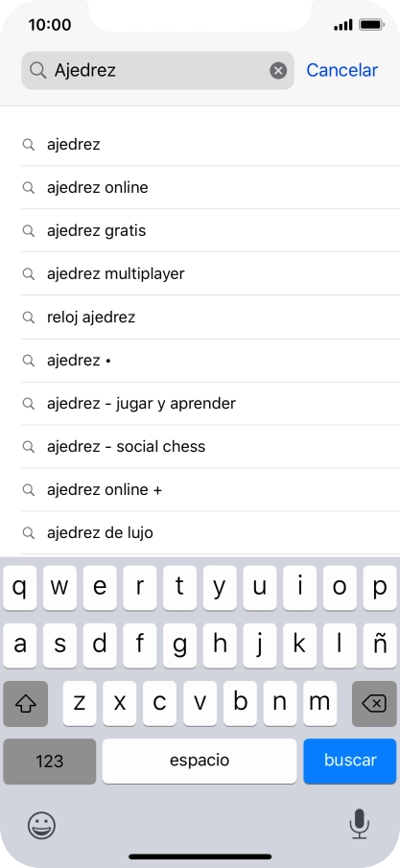The image size is (400, 868).
Task: Tap the espacio space bar
Action: point(200,761)
